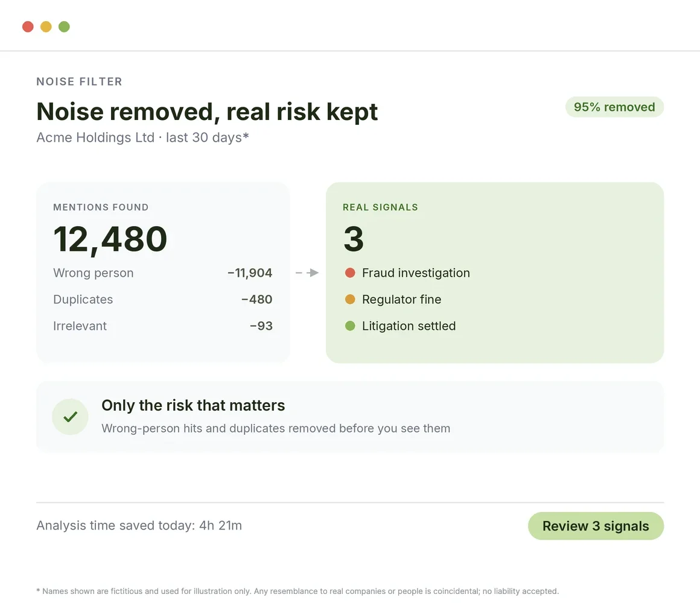Open the Fraud investigation signal
Viewport: 700px width, 603px height.
point(416,273)
